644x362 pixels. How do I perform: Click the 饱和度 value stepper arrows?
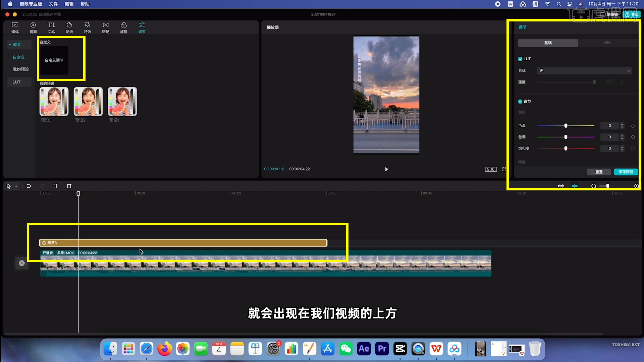[x=622, y=148]
